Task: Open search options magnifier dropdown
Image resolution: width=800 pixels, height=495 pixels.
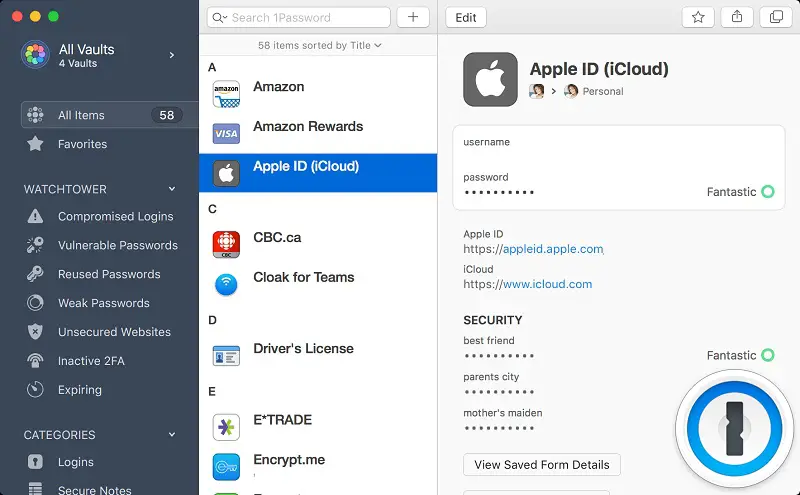Action: (220, 17)
